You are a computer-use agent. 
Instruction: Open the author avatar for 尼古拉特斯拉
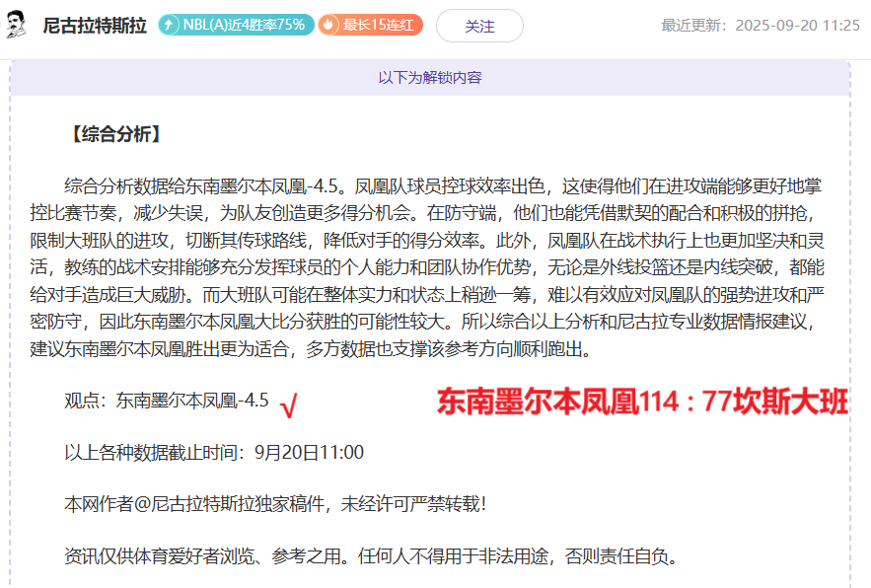pyautogui.click(x=15, y=25)
